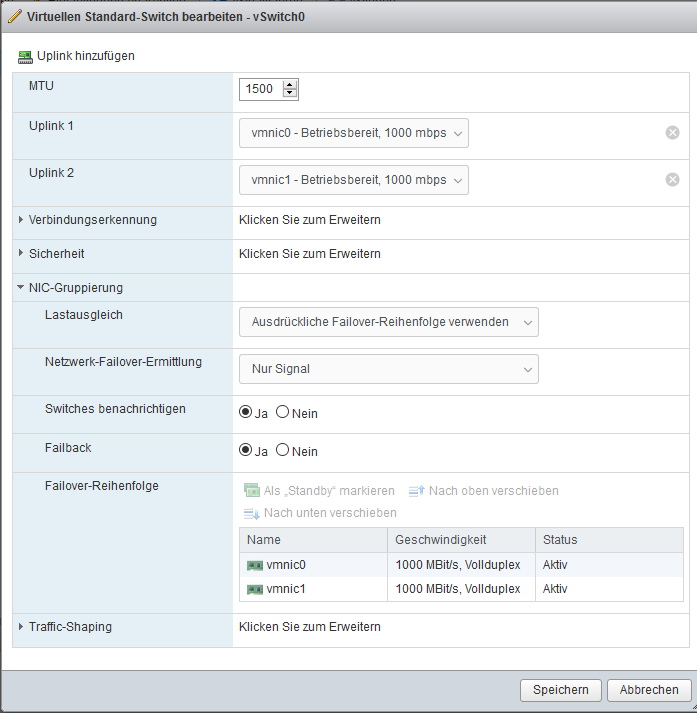Screen dimensions: 697x713
Task: Click the Nach oben verschieben icon
Action: click(x=416, y=491)
